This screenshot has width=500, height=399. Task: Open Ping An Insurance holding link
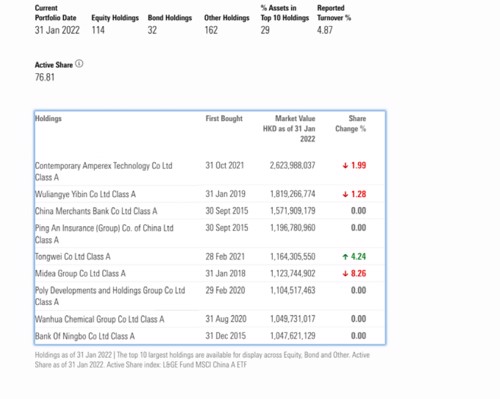(104, 234)
